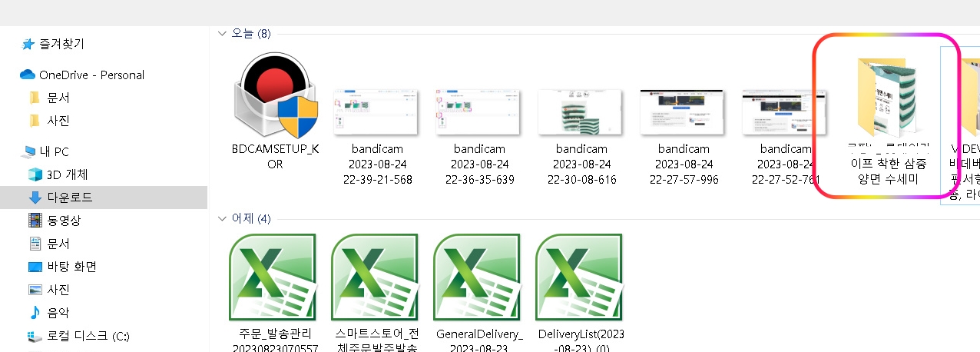Collapse the 오늘 (8) group
Image resolution: width=980 pixels, height=352 pixels.
[x=223, y=33]
